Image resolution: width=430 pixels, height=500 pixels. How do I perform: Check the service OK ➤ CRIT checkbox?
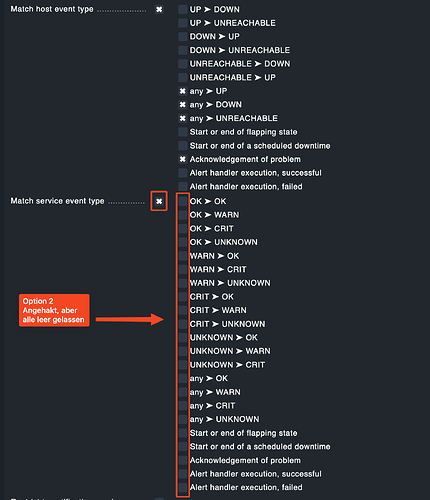click(x=183, y=229)
